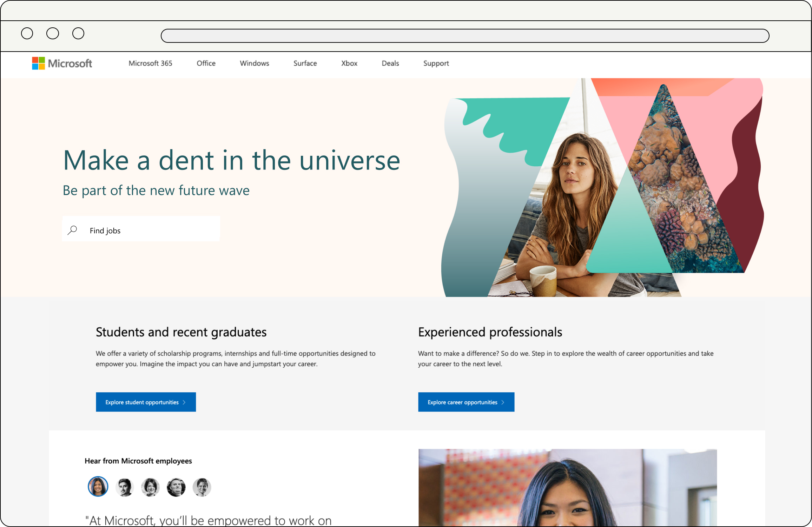The height and width of the screenshot is (527, 812).
Task: Select the second employee avatar, bearded man
Action: point(125,487)
